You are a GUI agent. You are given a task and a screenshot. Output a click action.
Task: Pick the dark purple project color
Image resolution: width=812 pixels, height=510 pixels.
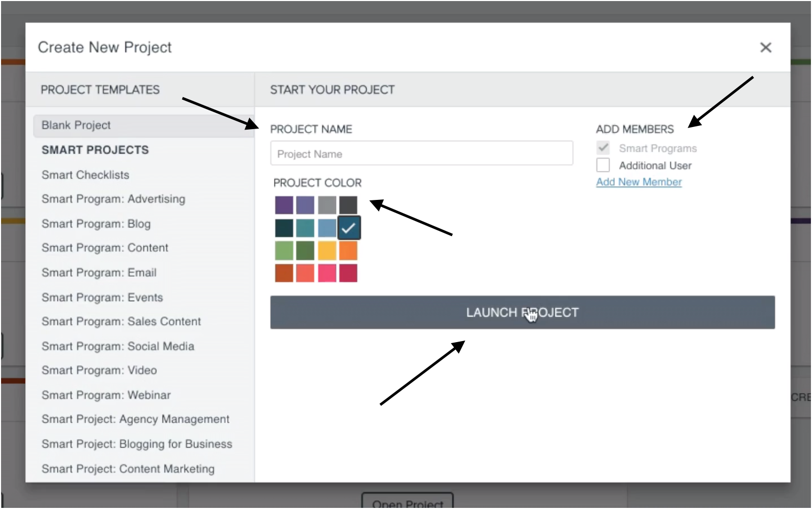284,205
